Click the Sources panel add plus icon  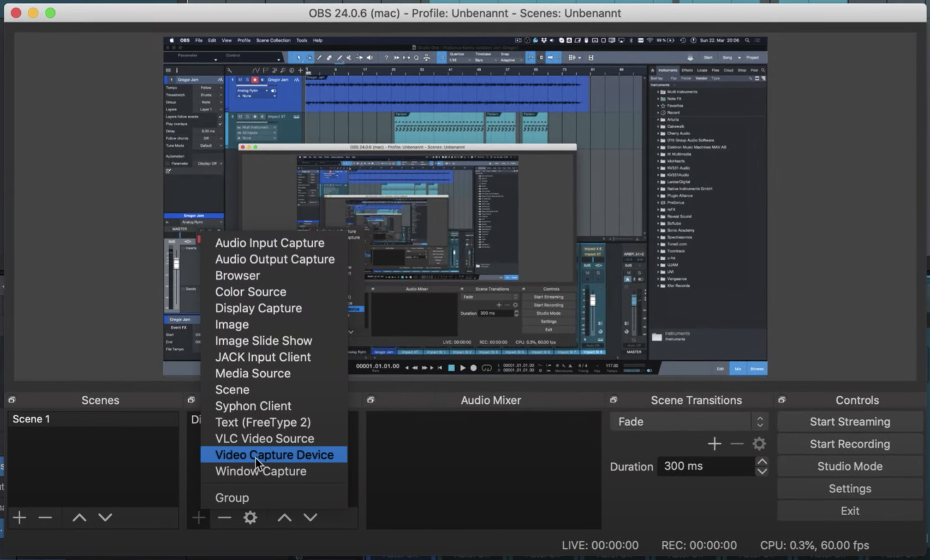coord(199,518)
